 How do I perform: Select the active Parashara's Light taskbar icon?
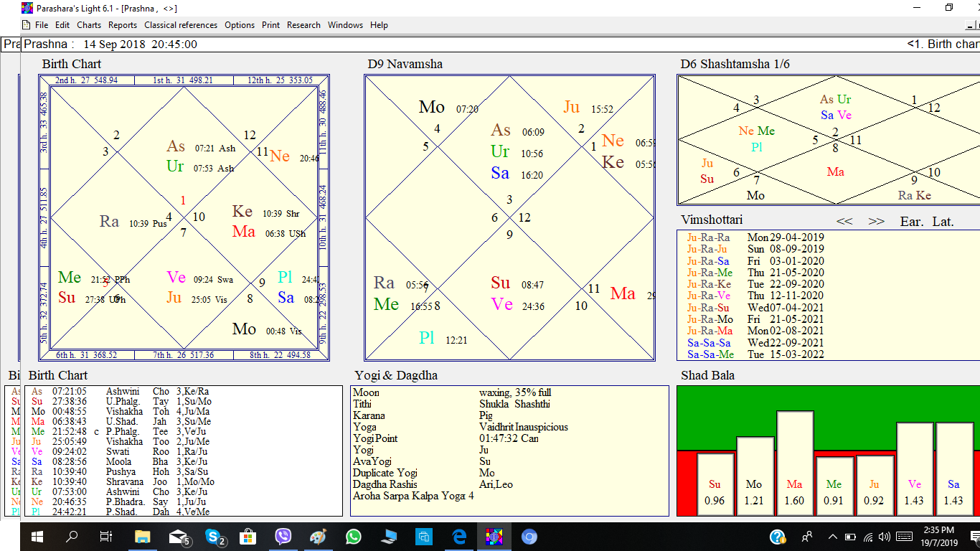coord(494,536)
